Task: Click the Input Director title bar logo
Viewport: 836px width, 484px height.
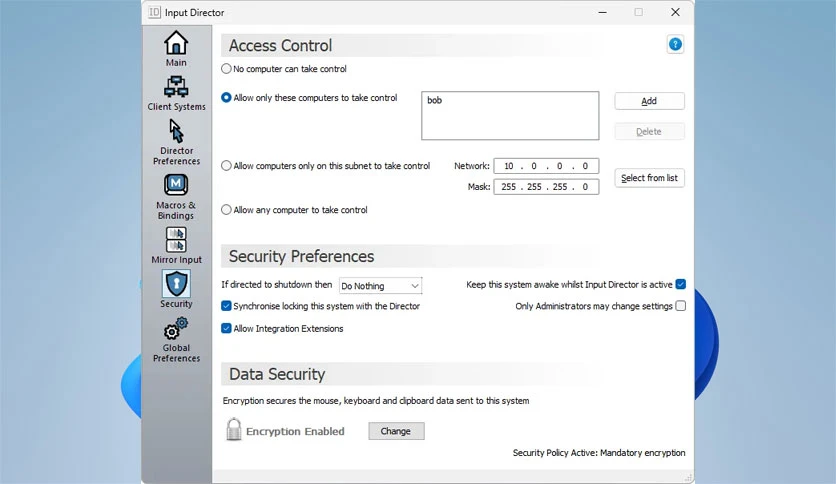Action: pyautogui.click(x=154, y=12)
